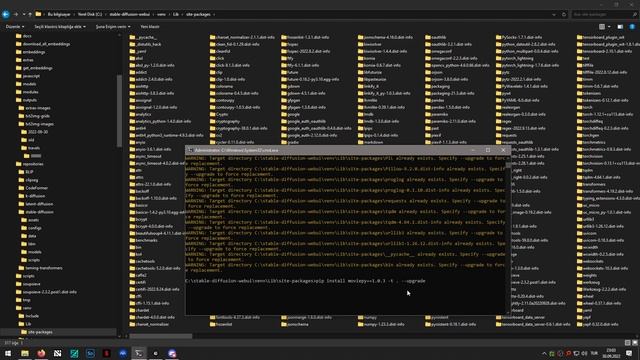Select the 'regex' folder
Screen dimensions: 640x360
[x=504, y=121]
